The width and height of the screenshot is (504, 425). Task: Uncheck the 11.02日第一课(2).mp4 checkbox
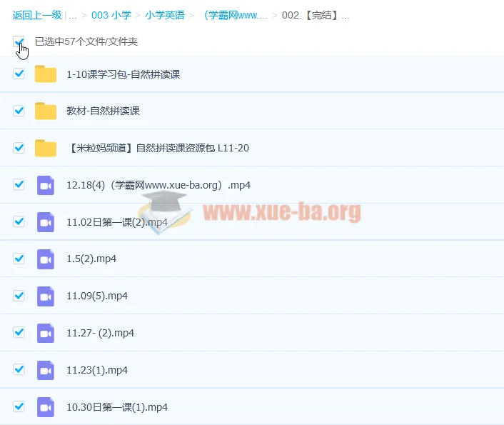click(19, 221)
